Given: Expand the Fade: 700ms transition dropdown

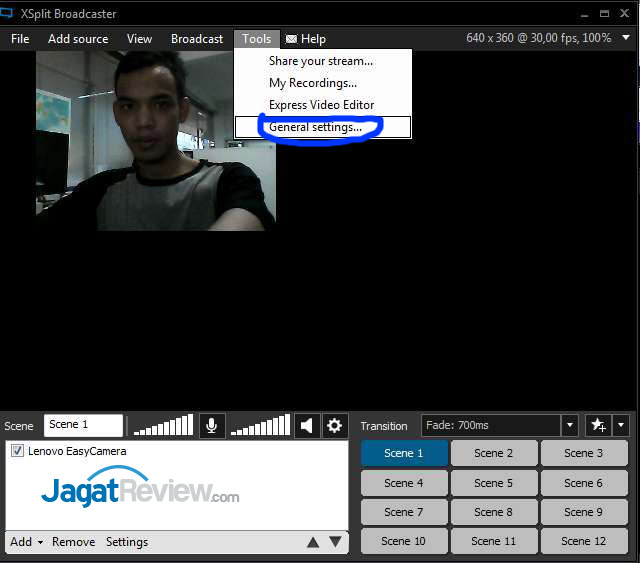Looking at the screenshot, I should pos(570,425).
